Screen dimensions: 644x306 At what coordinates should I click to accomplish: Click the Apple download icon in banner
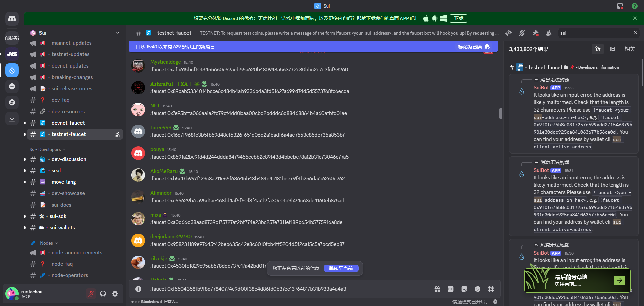click(426, 18)
